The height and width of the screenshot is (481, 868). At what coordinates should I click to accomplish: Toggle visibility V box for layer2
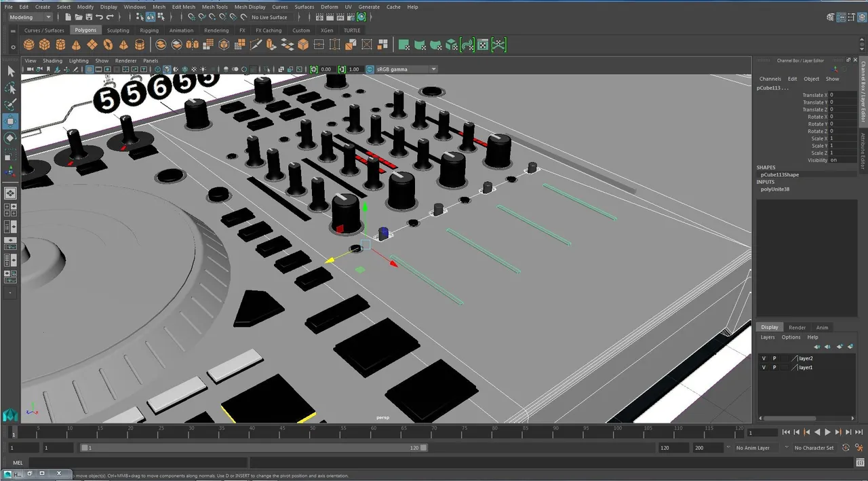pos(764,358)
